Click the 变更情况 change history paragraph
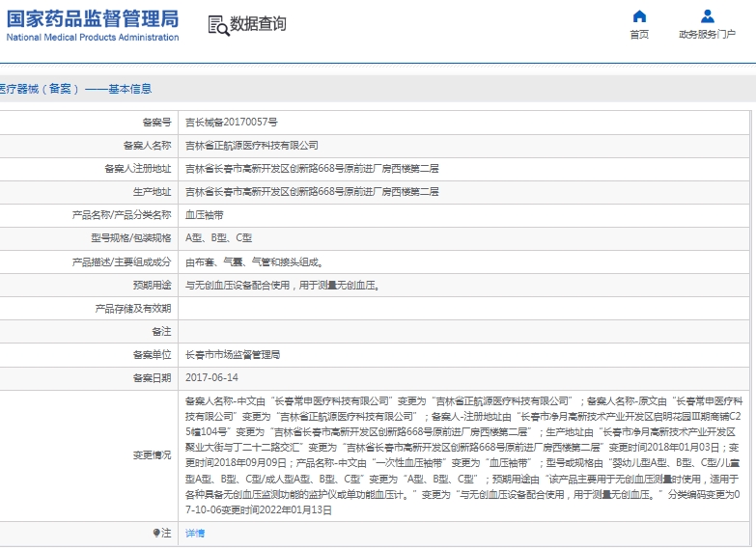The width and height of the screenshot is (756, 550). pyautogui.click(x=463, y=455)
